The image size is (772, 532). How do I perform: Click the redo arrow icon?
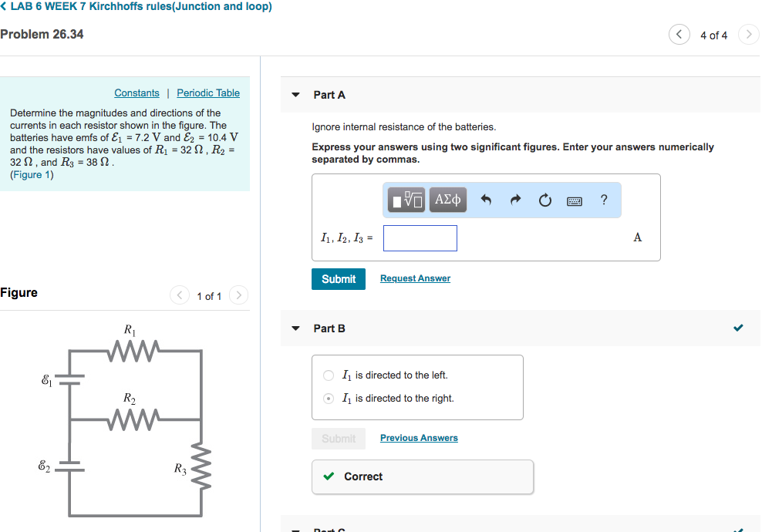tap(515, 200)
